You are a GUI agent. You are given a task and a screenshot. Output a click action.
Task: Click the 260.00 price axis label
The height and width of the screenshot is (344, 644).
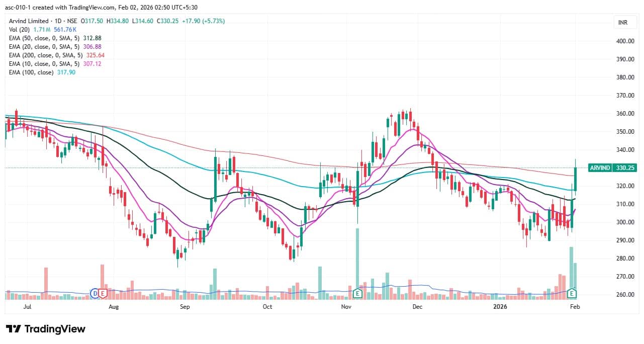(624, 295)
